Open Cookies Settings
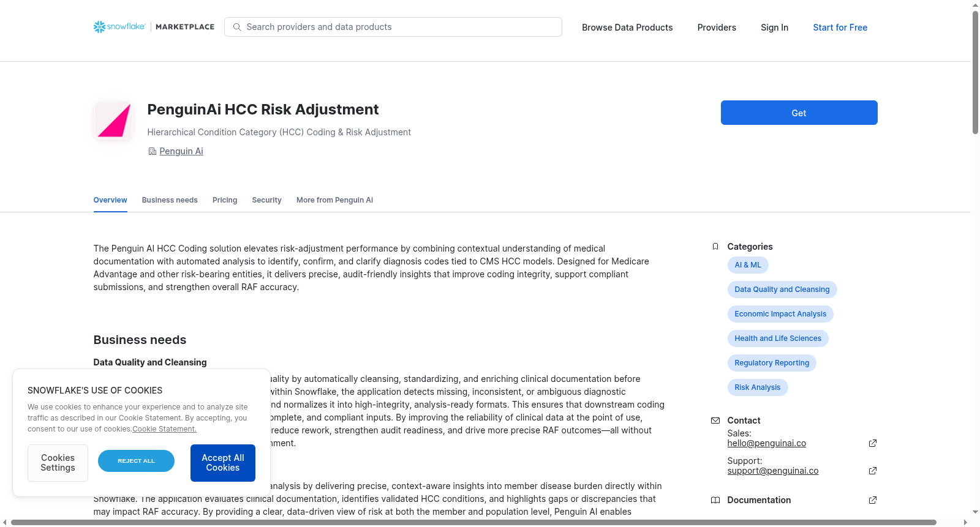Image resolution: width=980 pixels, height=527 pixels. [58, 463]
